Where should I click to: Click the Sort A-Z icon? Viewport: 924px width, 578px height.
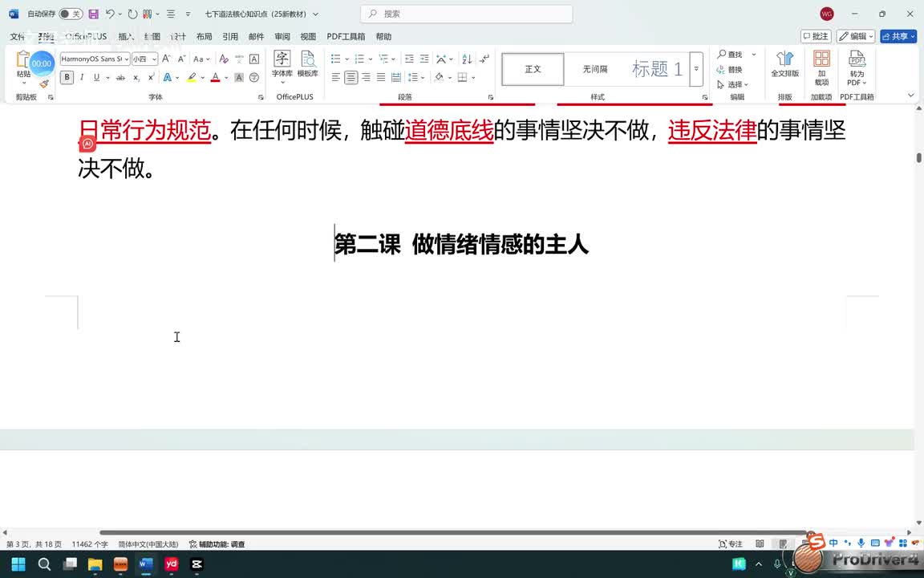pos(467,59)
